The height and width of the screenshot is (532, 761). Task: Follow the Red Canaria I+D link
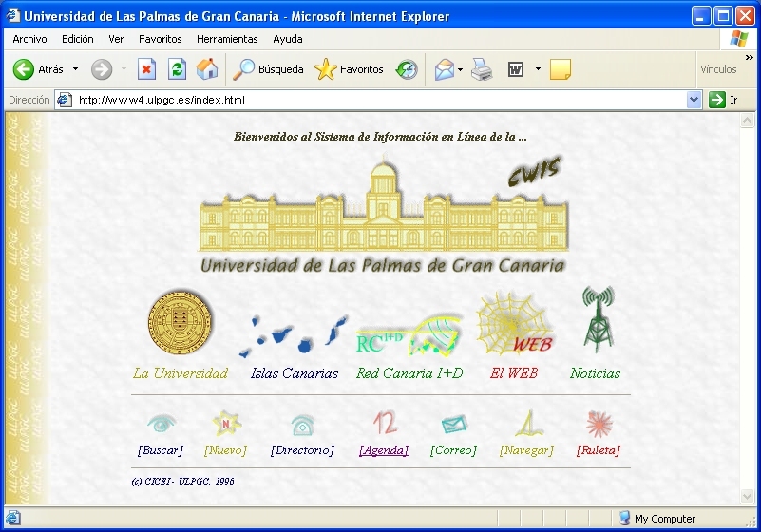pyautogui.click(x=409, y=373)
